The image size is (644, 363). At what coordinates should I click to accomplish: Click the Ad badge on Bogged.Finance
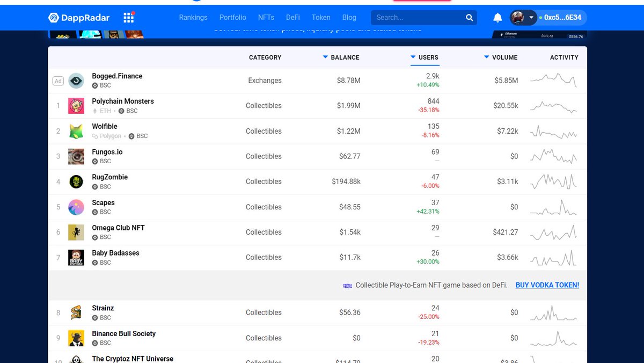pyautogui.click(x=58, y=81)
